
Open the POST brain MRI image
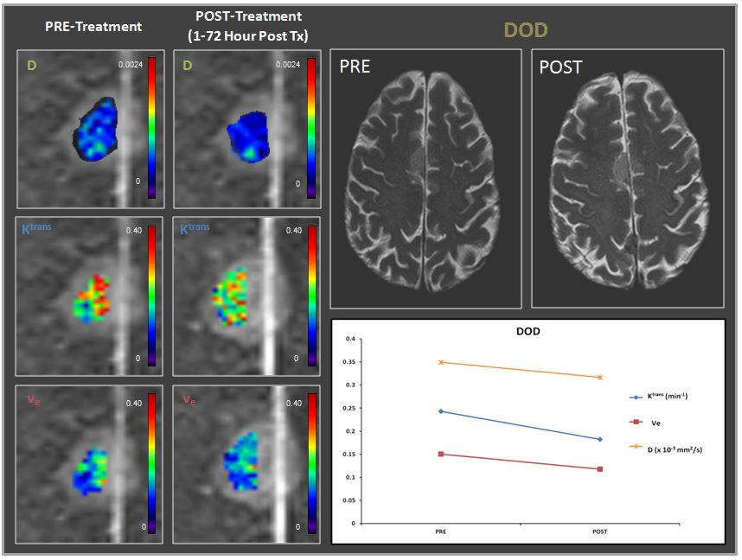click(626, 178)
